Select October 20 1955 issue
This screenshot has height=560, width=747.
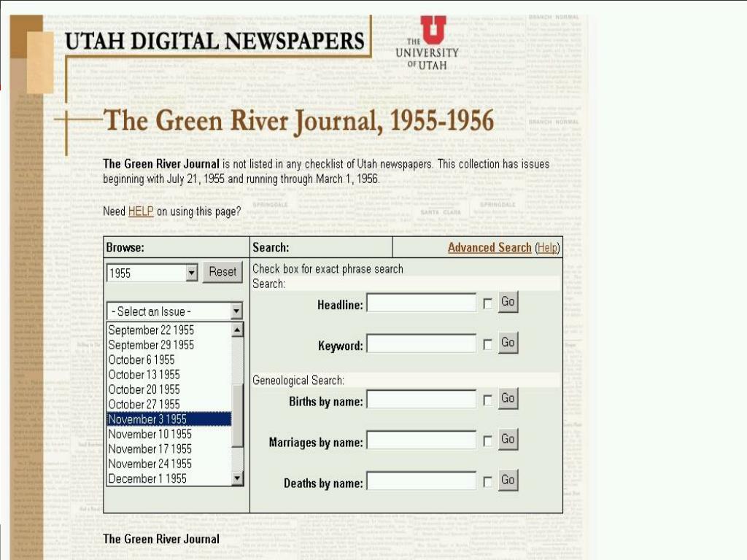coord(169,389)
